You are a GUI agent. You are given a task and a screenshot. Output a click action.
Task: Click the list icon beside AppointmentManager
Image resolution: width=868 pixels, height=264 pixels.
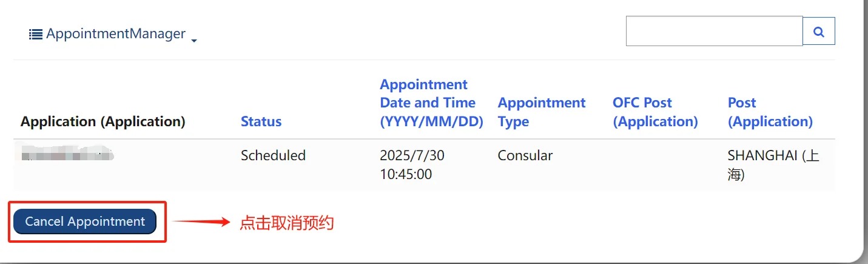[36, 34]
